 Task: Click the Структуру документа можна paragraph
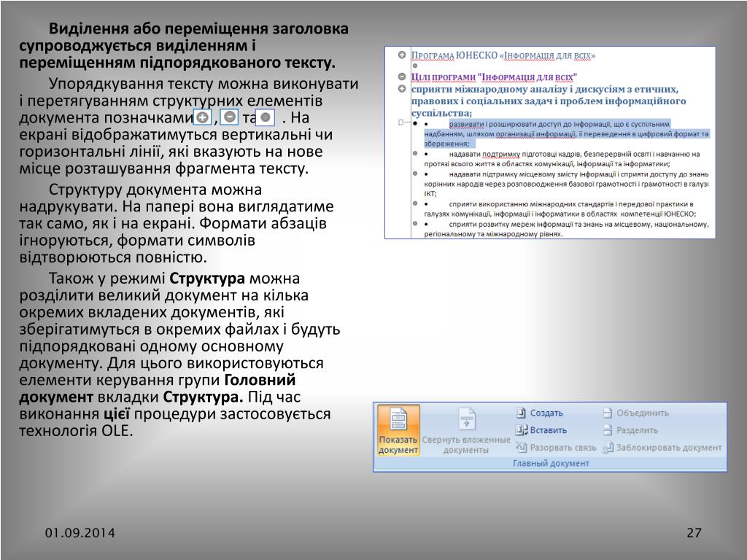click(177, 223)
